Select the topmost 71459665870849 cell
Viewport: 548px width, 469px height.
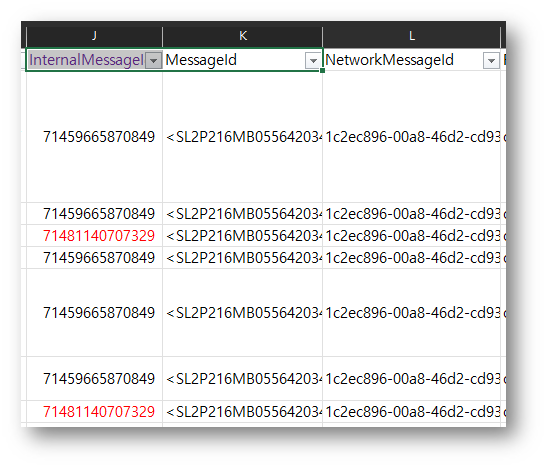(94, 137)
